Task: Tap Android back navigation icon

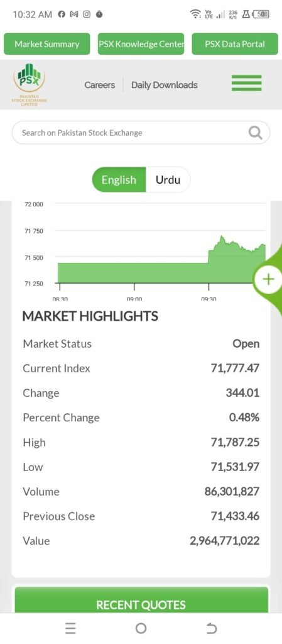Action: [211, 628]
